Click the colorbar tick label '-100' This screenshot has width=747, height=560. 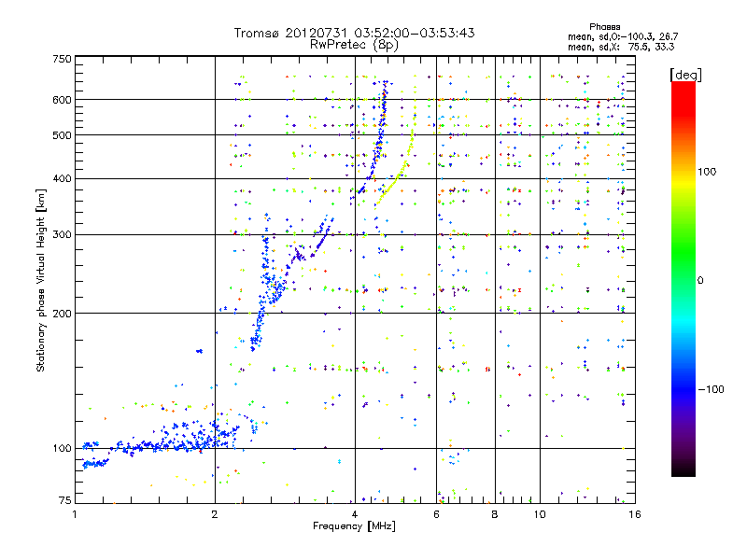[711, 389]
